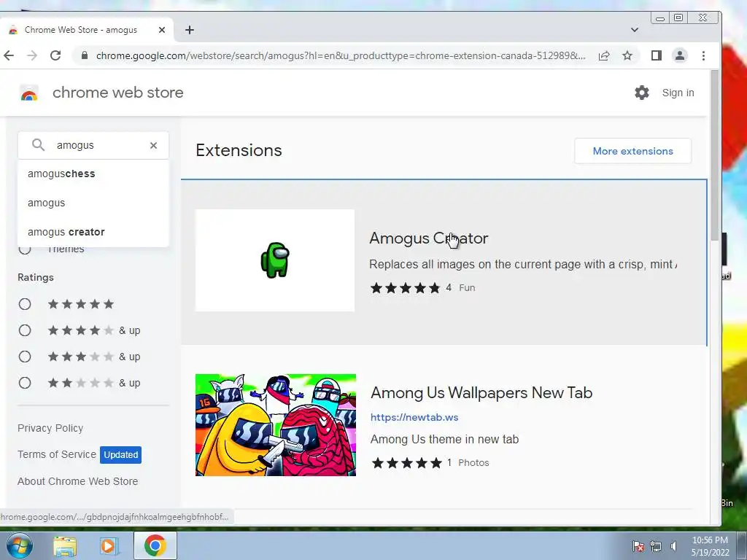
Task: Select the five-star rating filter
Action: pos(25,304)
